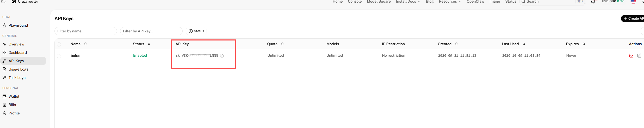Open the notifications bell

pyautogui.click(x=593, y=2)
